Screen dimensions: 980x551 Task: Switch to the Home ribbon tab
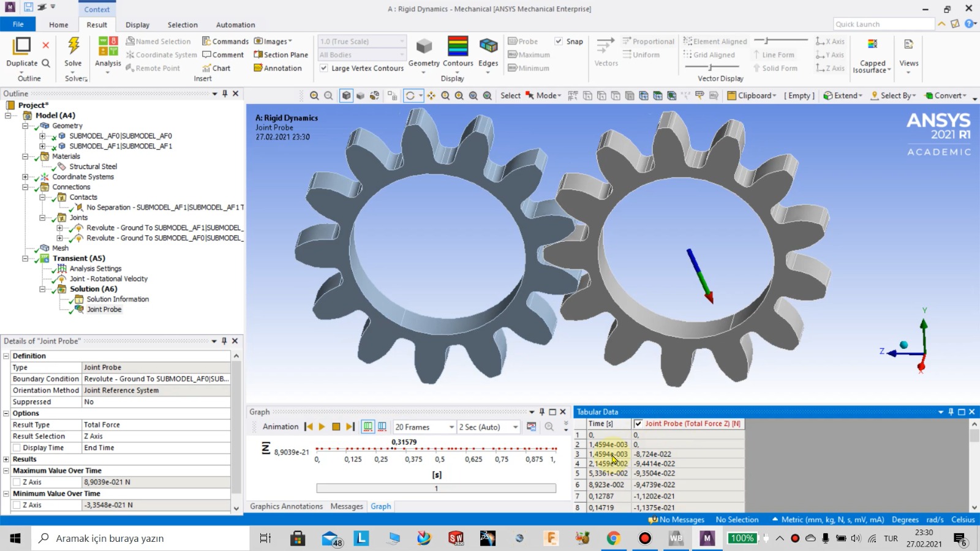tap(59, 25)
